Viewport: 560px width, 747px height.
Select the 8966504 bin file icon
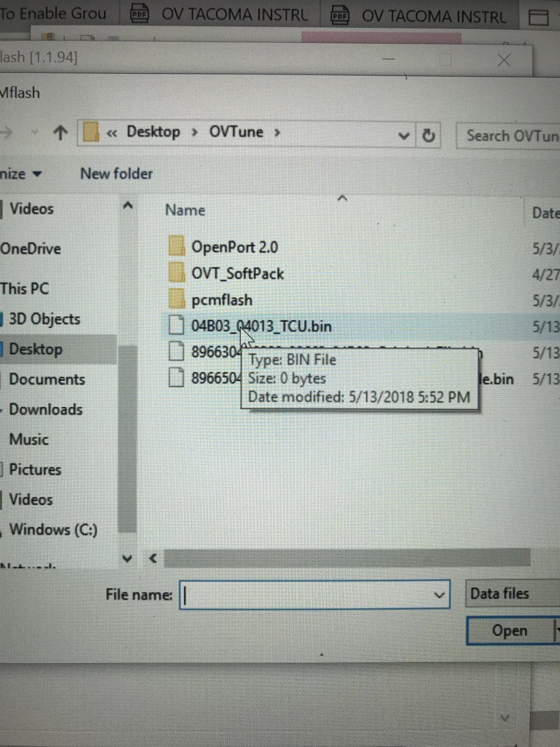pos(176,378)
